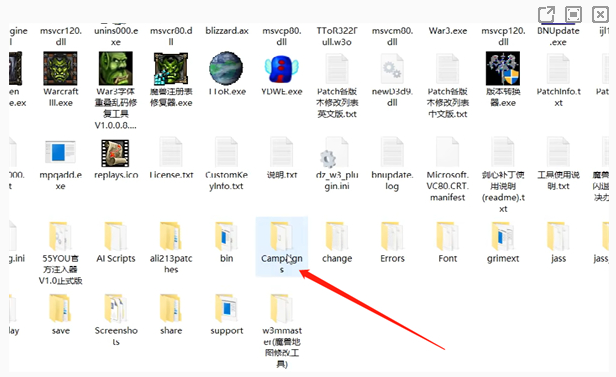
Task: Select the TToR.exe globe icon
Action: (226, 68)
